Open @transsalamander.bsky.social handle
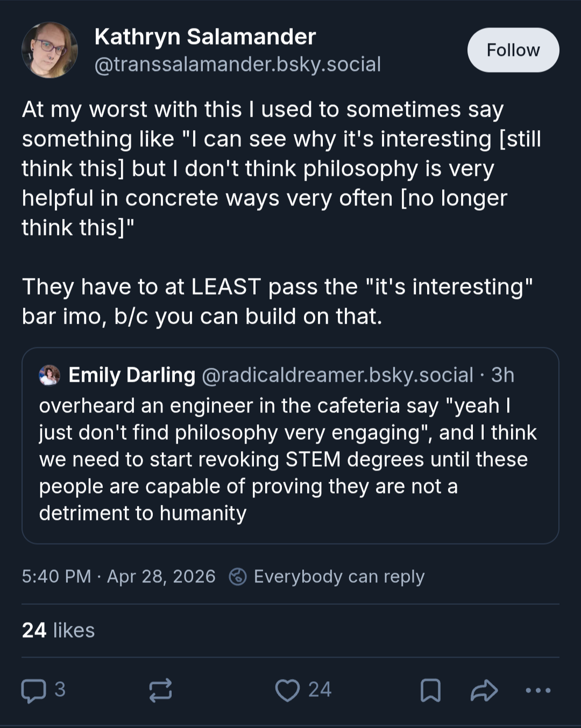The image size is (581, 728). coord(238,65)
